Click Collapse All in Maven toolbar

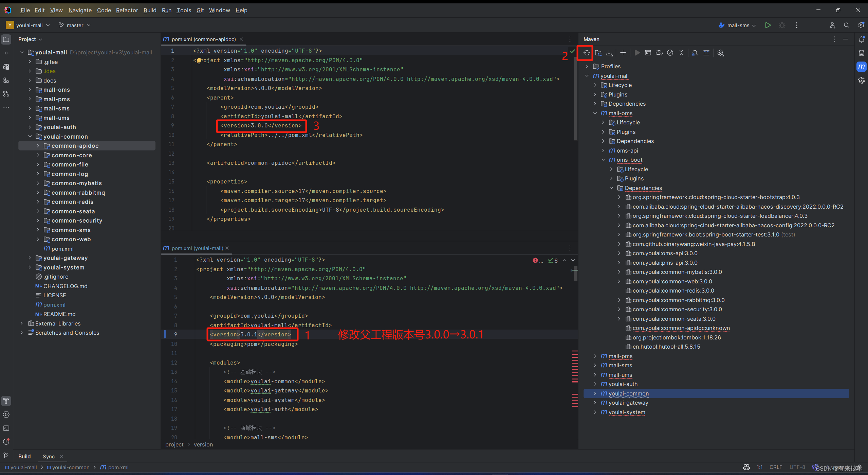681,53
